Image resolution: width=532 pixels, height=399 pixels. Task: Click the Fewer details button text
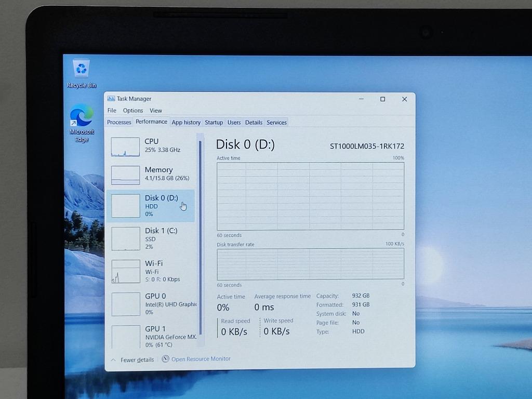tap(137, 360)
